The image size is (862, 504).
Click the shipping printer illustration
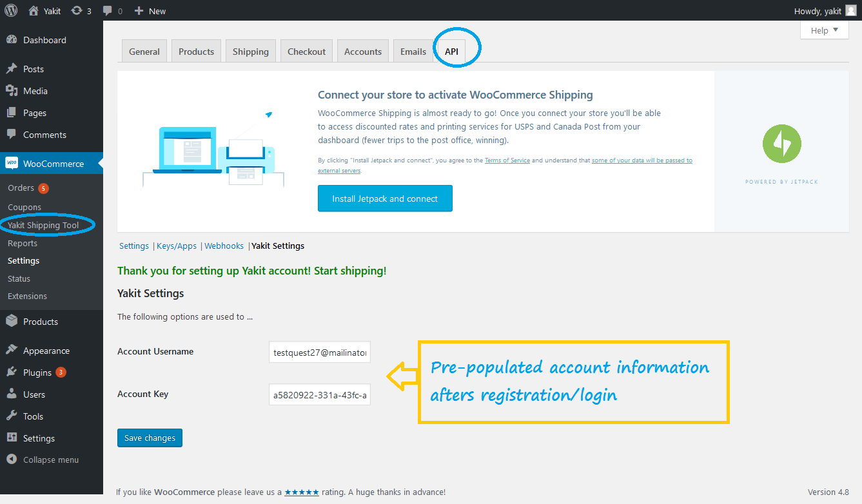click(213, 150)
